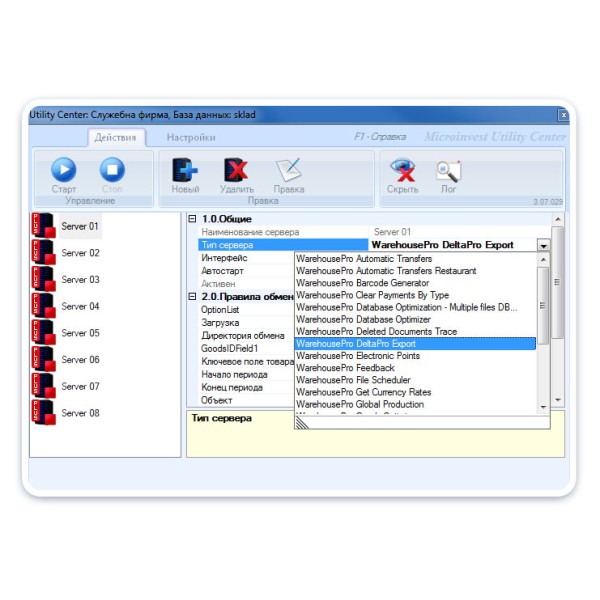Switch to the Действия tab
600x600 pixels.
coord(116,137)
